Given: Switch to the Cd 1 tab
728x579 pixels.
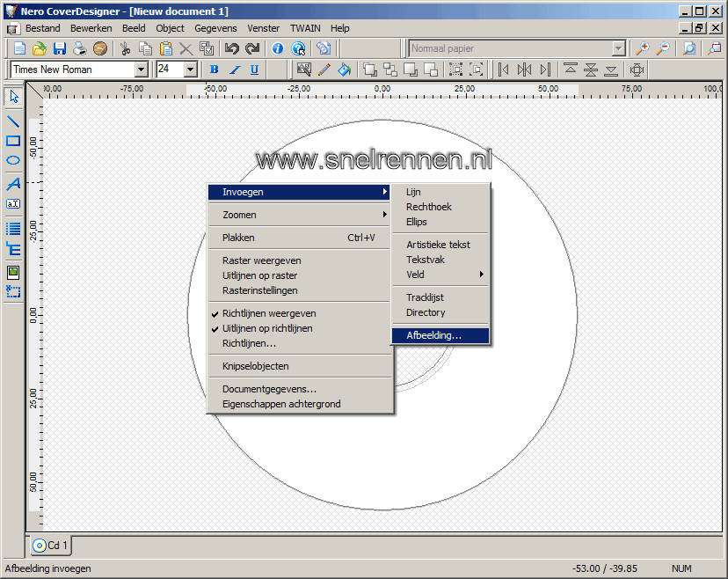Looking at the screenshot, I should [x=51, y=545].
